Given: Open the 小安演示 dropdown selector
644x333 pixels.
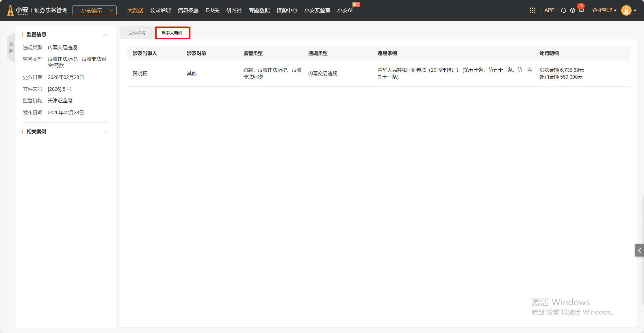Looking at the screenshot, I should click(94, 10).
